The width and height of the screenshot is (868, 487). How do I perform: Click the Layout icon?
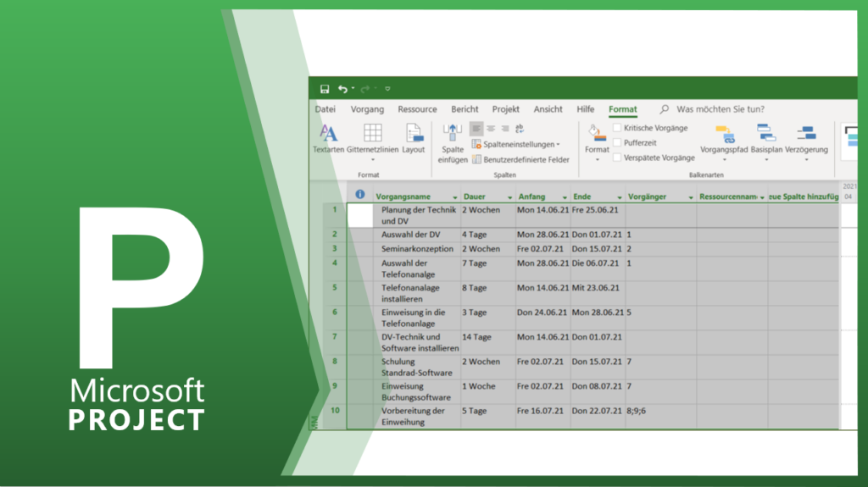pyautogui.click(x=414, y=139)
